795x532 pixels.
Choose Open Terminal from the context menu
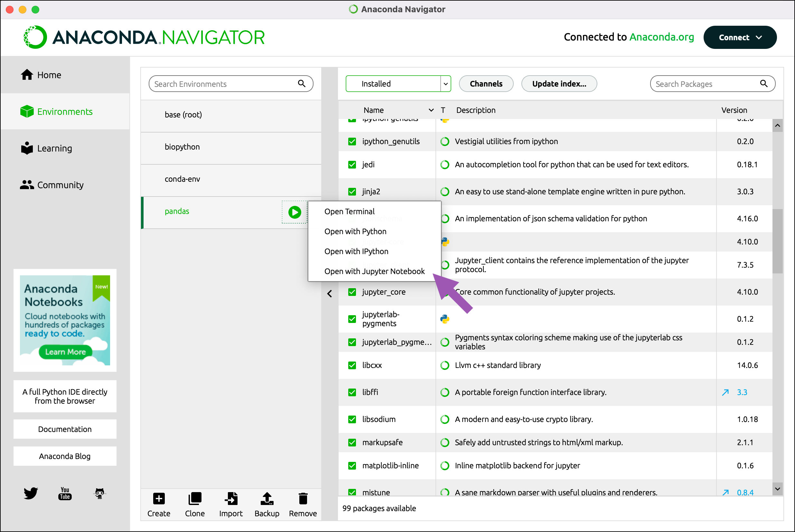pos(349,212)
